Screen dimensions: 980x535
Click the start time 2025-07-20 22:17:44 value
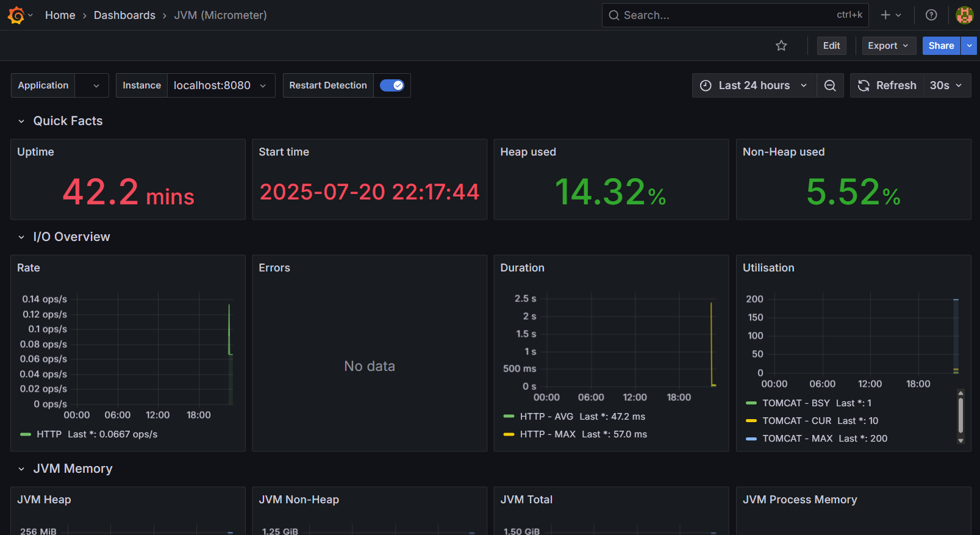(370, 192)
